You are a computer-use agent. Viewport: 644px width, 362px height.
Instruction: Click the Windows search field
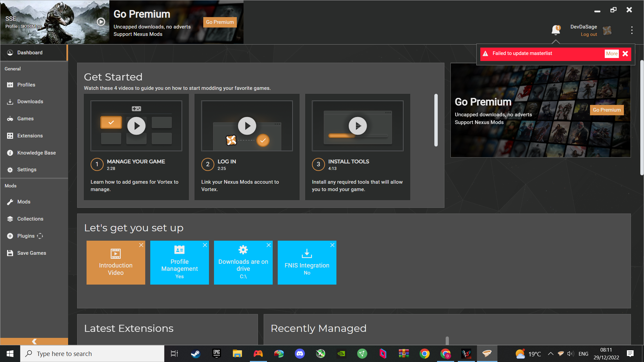(x=92, y=353)
